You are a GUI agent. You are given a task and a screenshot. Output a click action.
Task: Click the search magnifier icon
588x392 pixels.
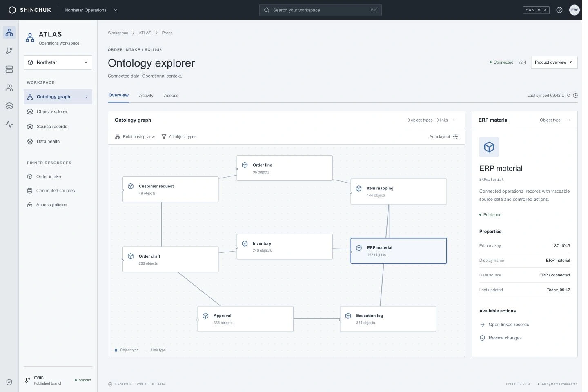pyautogui.click(x=267, y=10)
